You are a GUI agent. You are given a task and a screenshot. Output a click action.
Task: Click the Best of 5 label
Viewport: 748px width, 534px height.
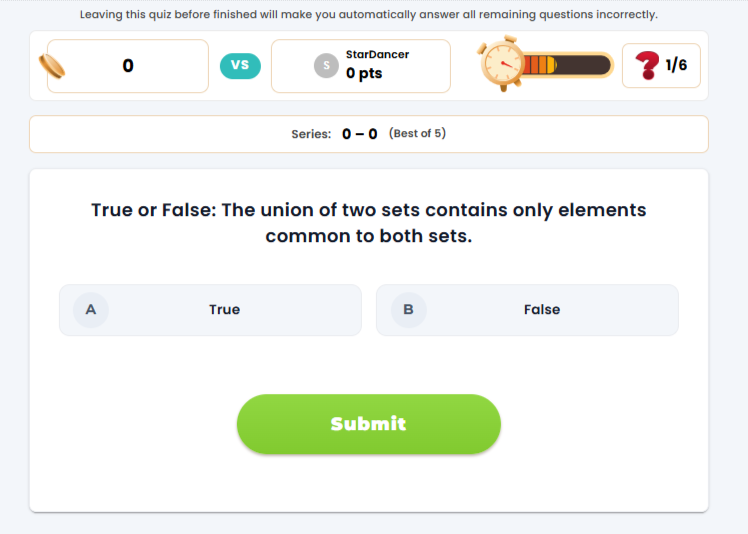click(417, 134)
